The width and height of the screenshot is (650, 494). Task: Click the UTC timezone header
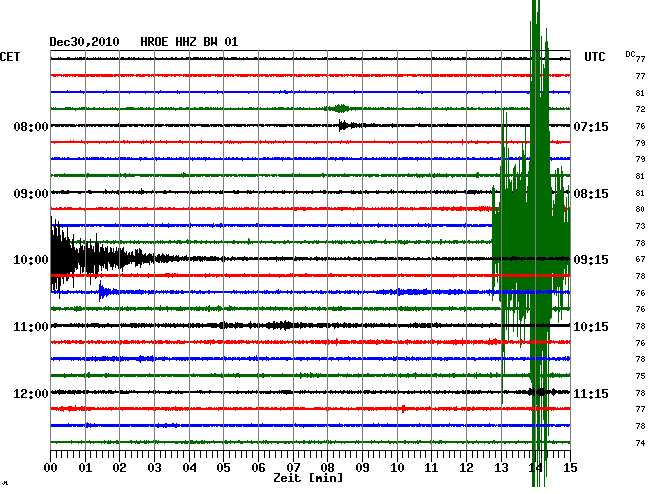pos(594,57)
